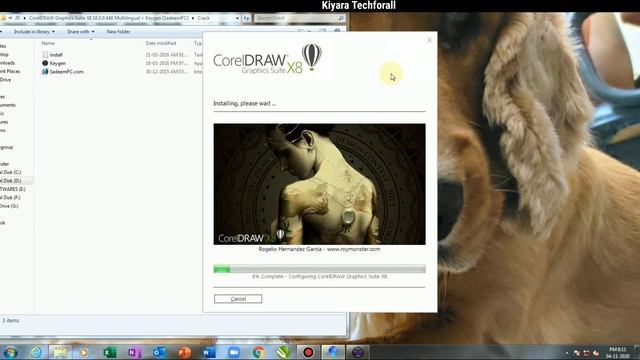
Task: Show hidden system tray icons
Action: (x=567, y=353)
